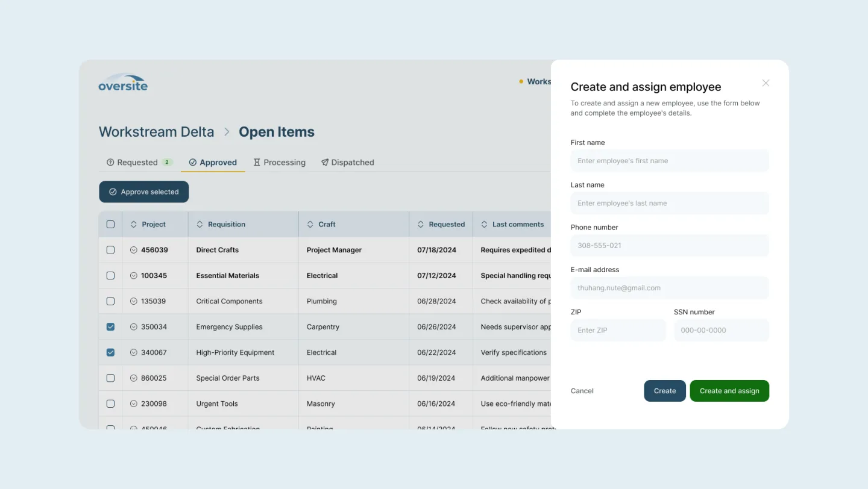This screenshot has width=868, height=489.
Task: Go to Workstream Delta breadcrumb
Action: click(x=156, y=132)
